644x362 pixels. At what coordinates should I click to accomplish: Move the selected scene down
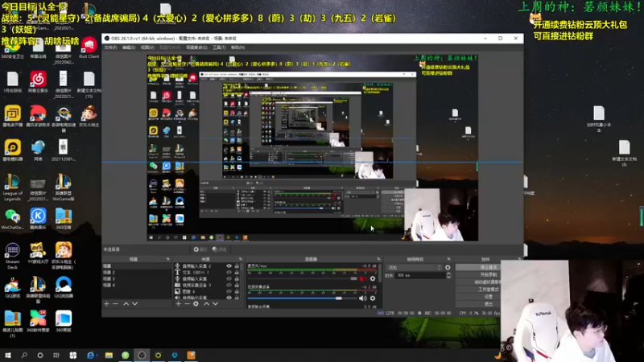click(x=134, y=304)
